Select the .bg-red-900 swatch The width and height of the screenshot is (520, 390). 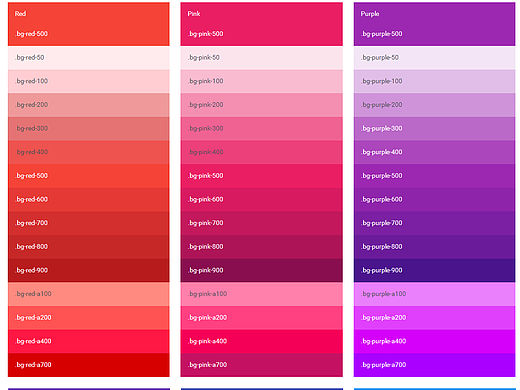(89, 271)
